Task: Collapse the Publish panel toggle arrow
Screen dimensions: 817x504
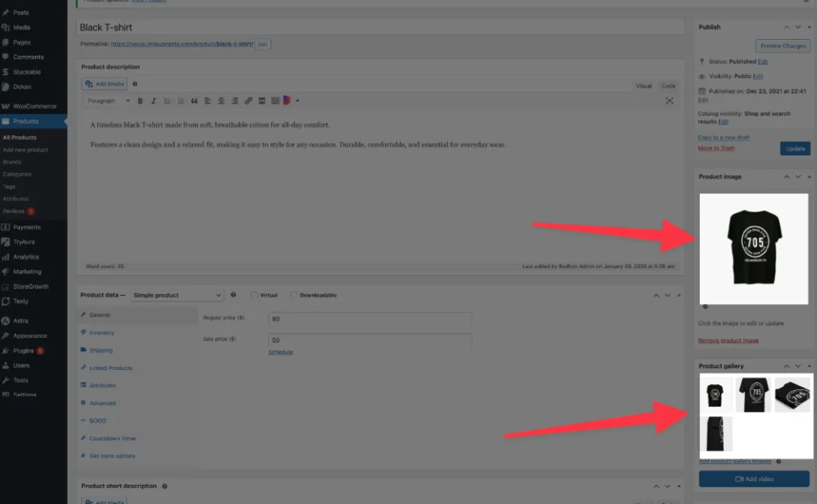Action: click(x=809, y=27)
